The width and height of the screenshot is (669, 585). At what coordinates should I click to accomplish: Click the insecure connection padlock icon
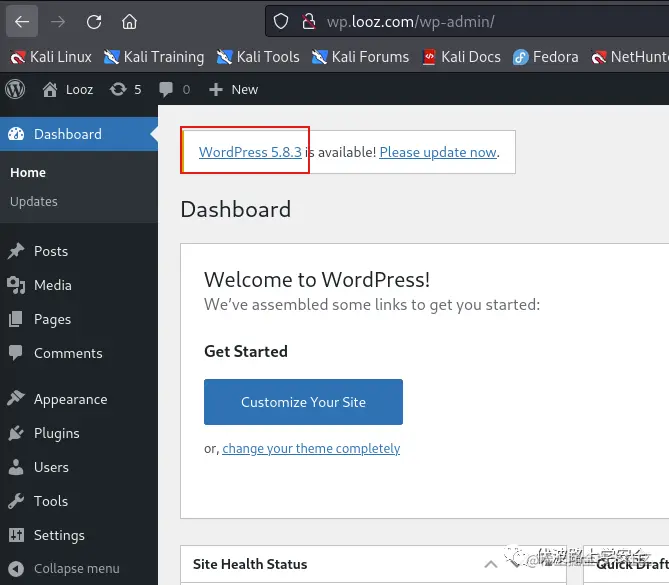(308, 21)
